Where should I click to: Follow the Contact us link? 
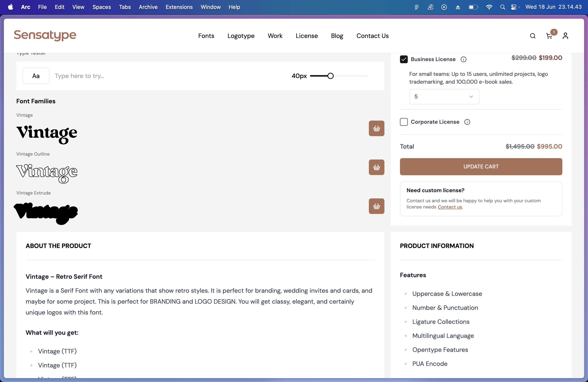coord(450,207)
